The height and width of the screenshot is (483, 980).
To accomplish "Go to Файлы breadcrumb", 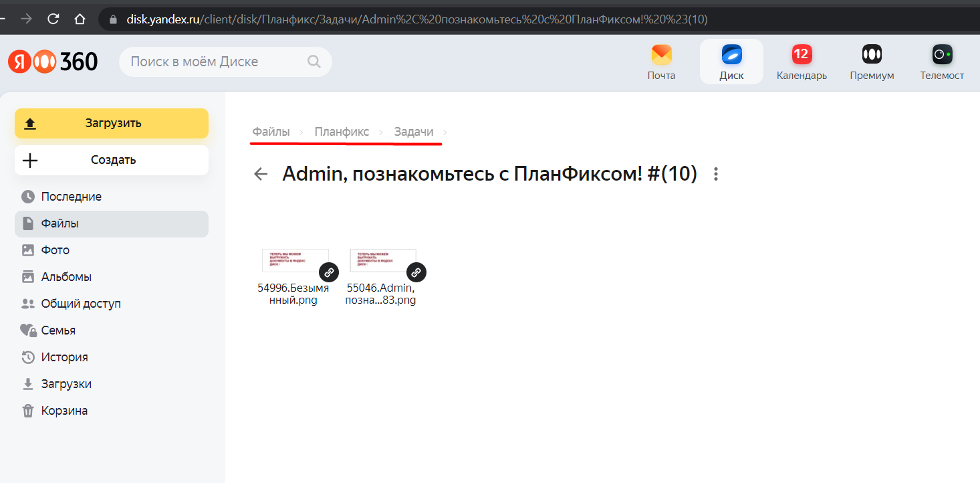I will 271,132.
